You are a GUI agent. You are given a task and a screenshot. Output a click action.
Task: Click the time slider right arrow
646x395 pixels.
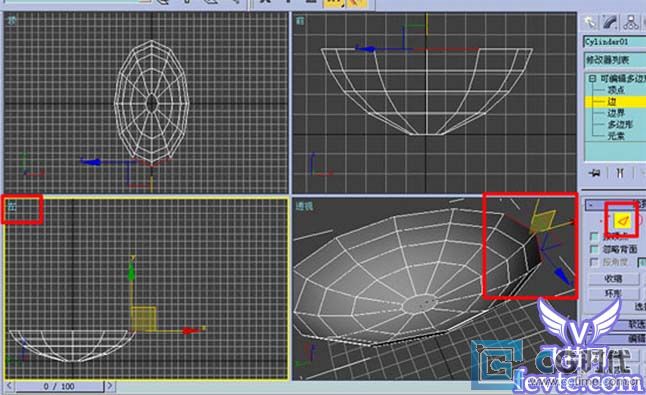110,386
